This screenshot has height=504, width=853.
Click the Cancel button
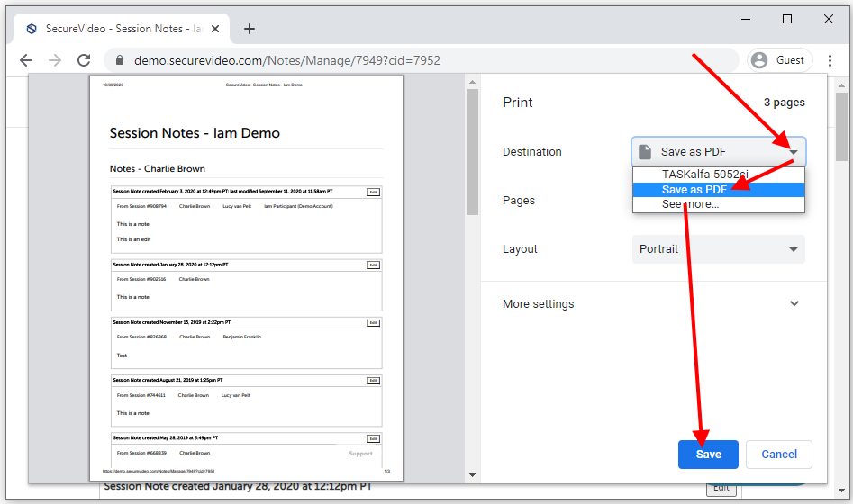click(x=779, y=454)
